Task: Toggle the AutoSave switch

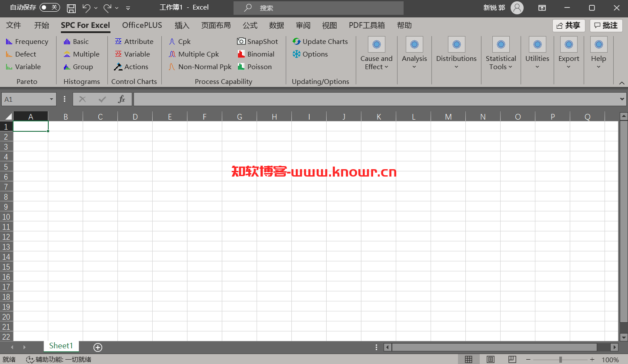Action: (x=50, y=7)
